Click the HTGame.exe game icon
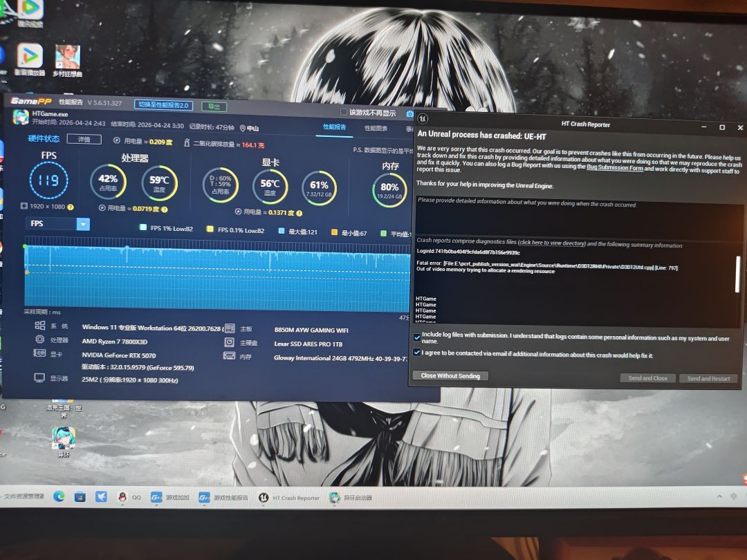The image size is (747, 560). tap(21, 117)
